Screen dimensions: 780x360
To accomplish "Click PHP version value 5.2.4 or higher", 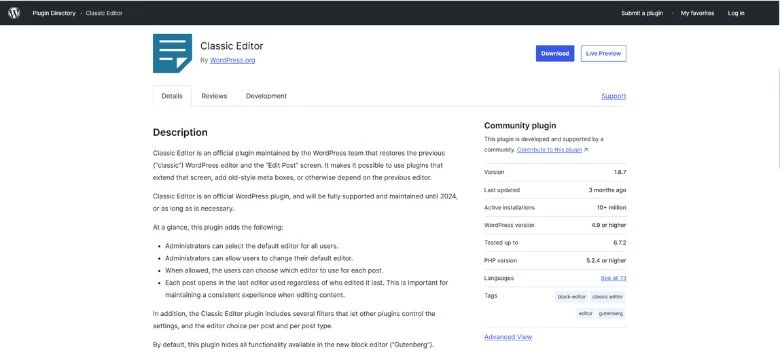I will pyautogui.click(x=606, y=261).
